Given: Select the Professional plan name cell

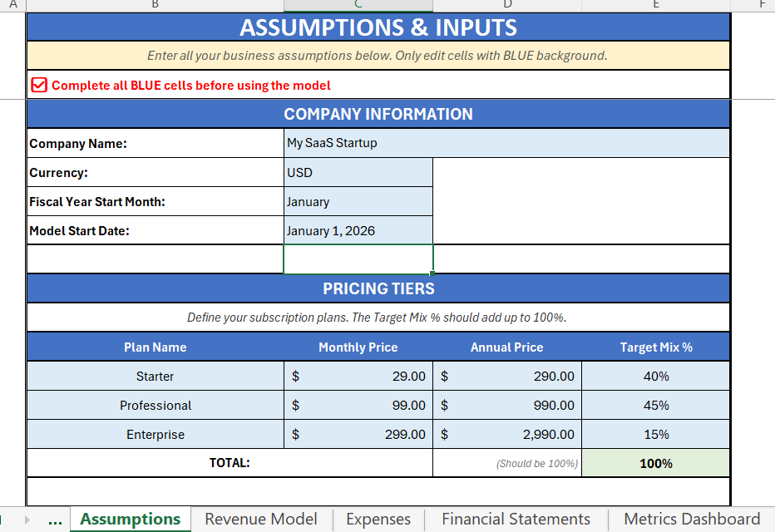Looking at the screenshot, I should [155, 405].
